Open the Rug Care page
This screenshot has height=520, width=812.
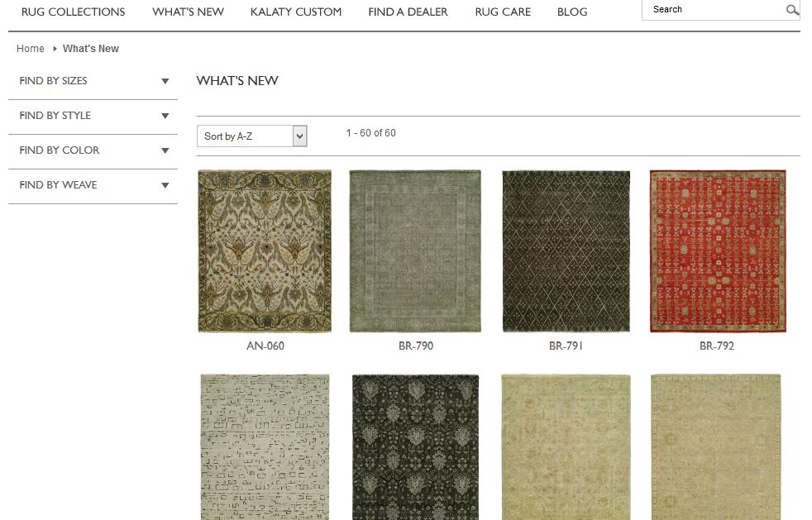(503, 12)
